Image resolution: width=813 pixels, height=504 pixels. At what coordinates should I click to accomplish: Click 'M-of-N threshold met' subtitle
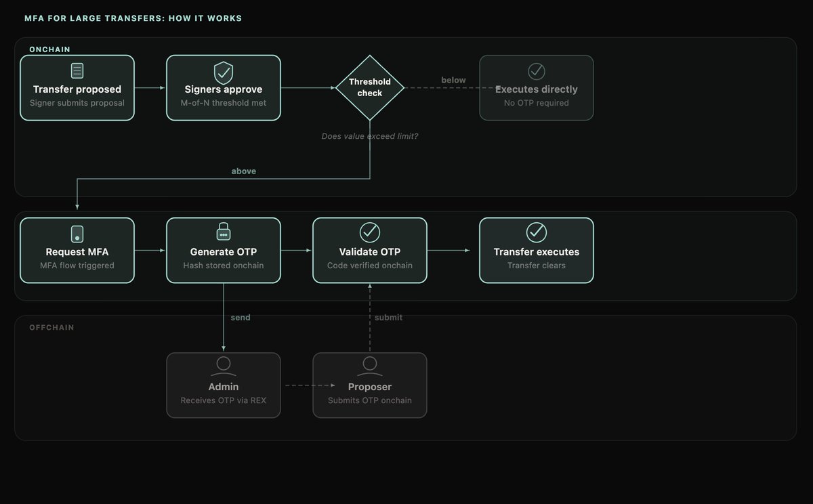[224, 103]
